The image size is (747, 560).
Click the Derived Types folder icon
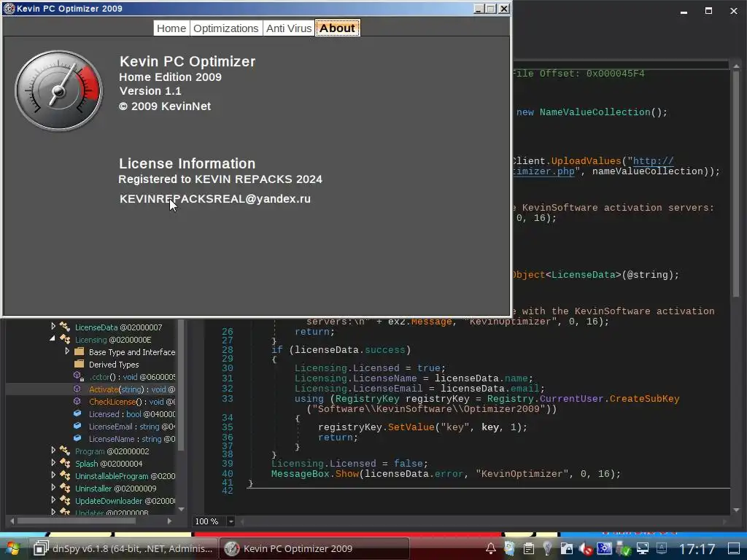(80, 365)
